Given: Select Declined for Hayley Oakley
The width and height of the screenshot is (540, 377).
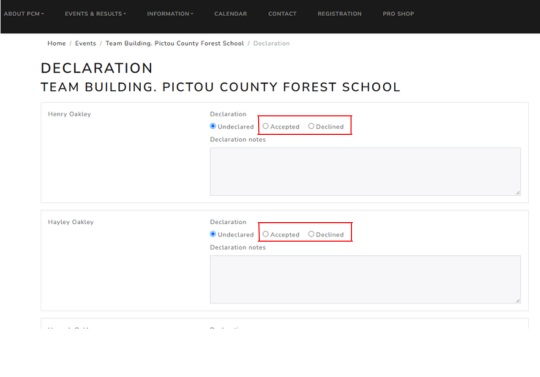Looking at the screenshot, I should pos(311,234).
